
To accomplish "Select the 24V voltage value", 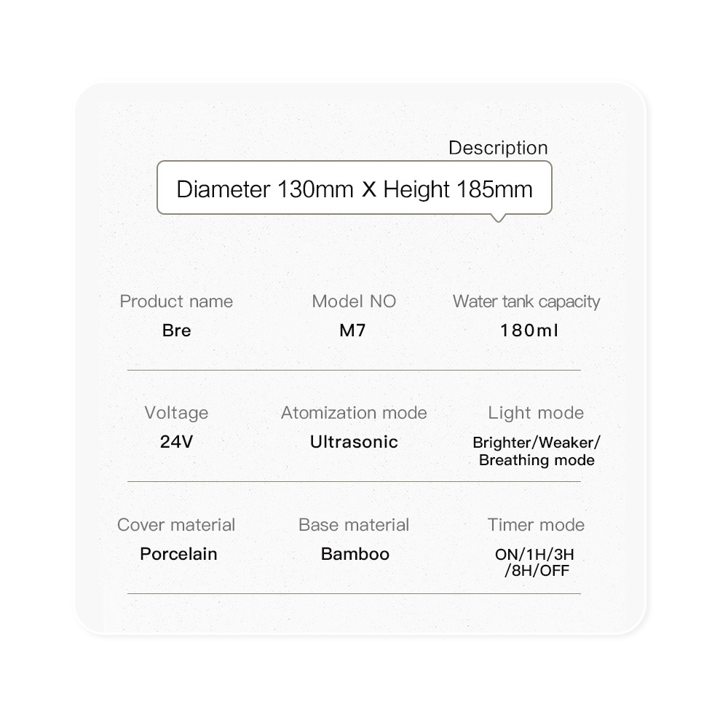I will [x=176, y=442].
